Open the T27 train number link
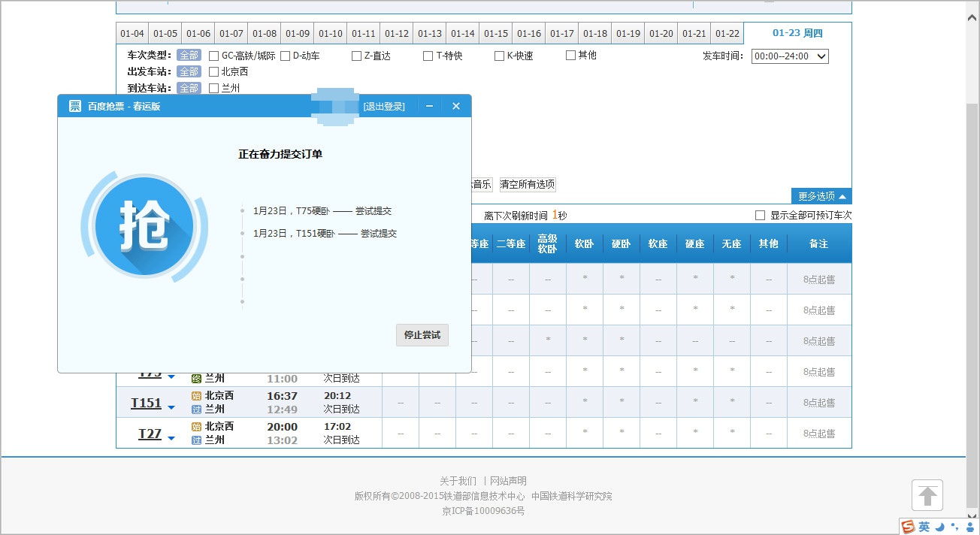Image resolution: width=980 pixels, height=535 pixels. pyautogui.click(x=150, y=434)
